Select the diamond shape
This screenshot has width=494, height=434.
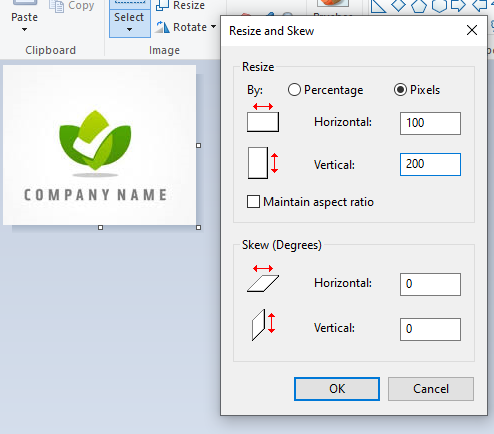tap(398, 5)
